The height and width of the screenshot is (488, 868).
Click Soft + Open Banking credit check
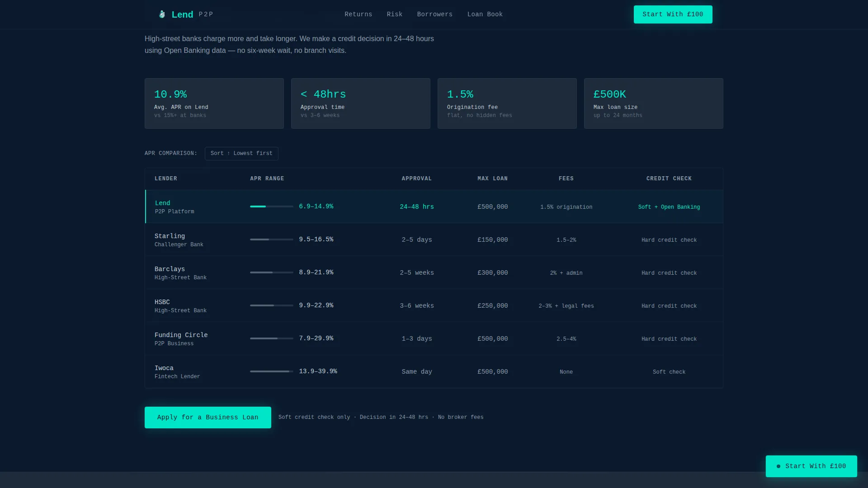(x=669, y=207)
